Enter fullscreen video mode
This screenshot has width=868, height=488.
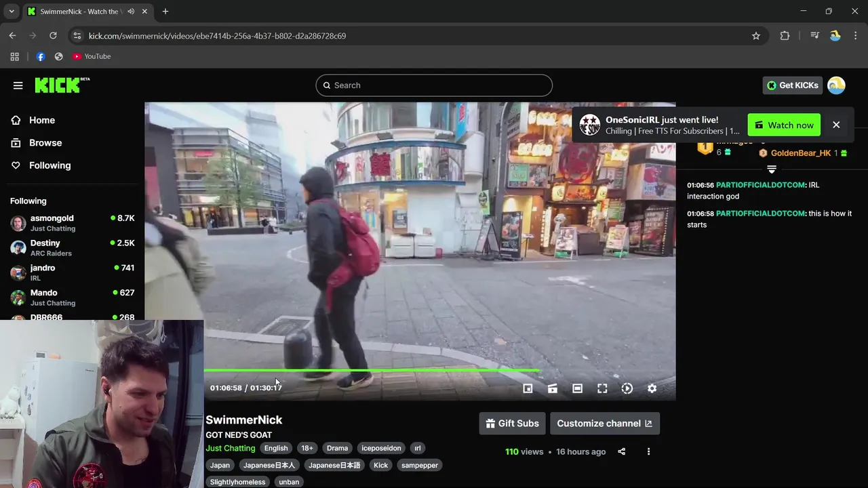(602, 388)
